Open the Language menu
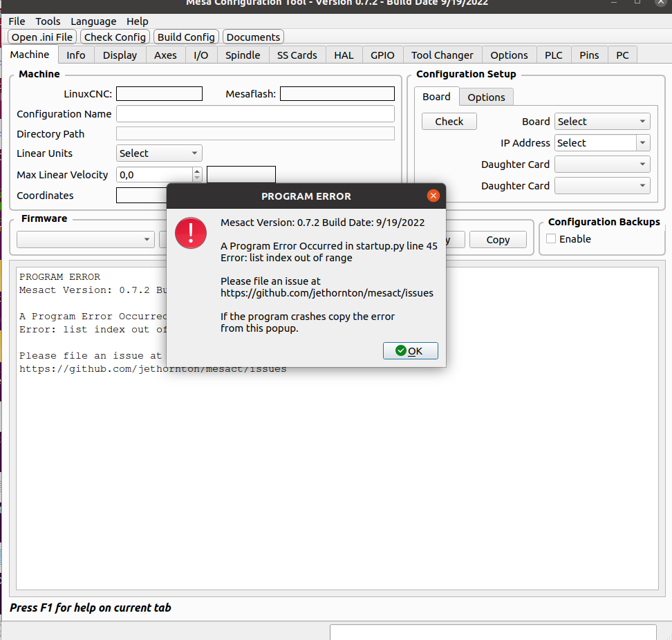This screenshot has height=640, width=672. click(93, 21)
